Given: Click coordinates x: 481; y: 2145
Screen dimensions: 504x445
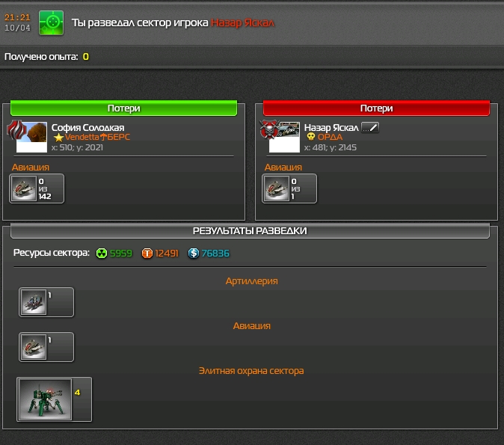Looking at the screenshot, I should 330,147.
